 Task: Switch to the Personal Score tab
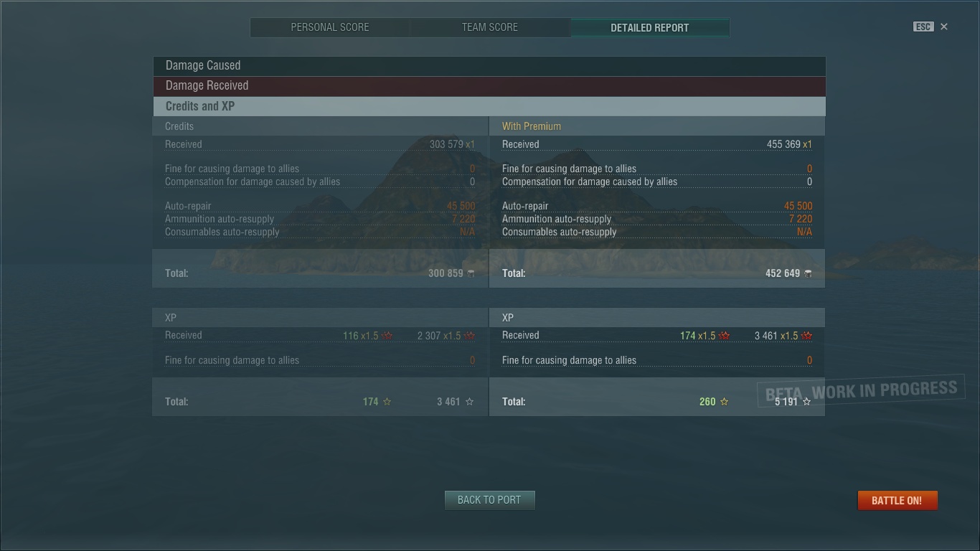[330, 27]
